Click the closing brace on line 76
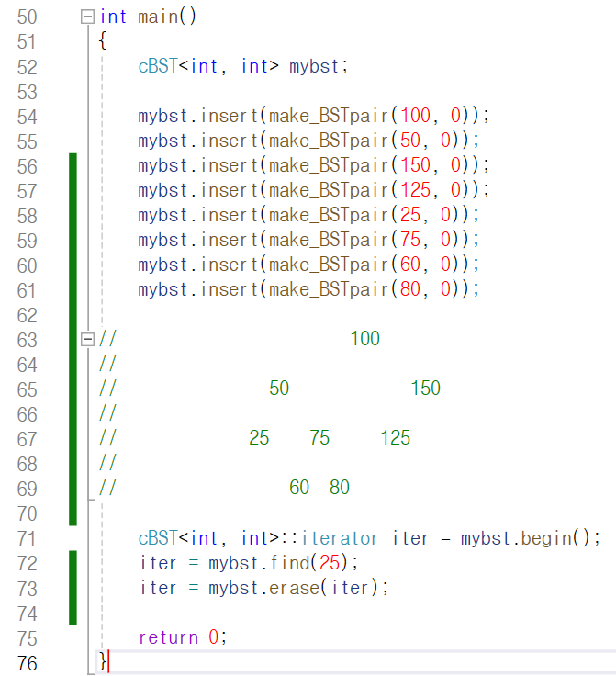The image size is (616, 676). point(103,662)
